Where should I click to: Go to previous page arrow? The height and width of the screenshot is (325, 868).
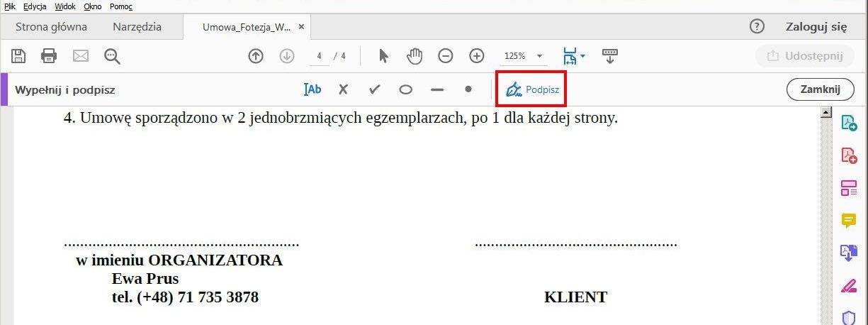coord(256,56)
